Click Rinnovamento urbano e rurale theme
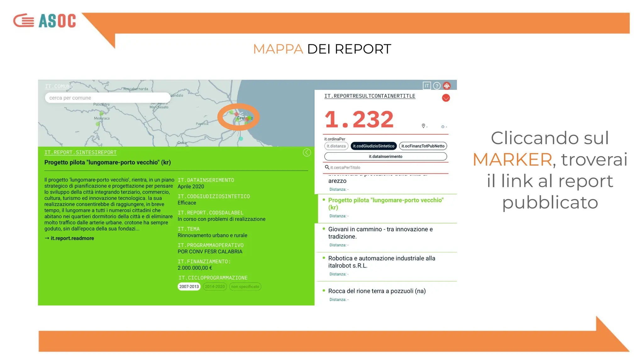Image resolution: width=644 pixels, height=362 pixels. pyautogui.click(x=212, y=235)
